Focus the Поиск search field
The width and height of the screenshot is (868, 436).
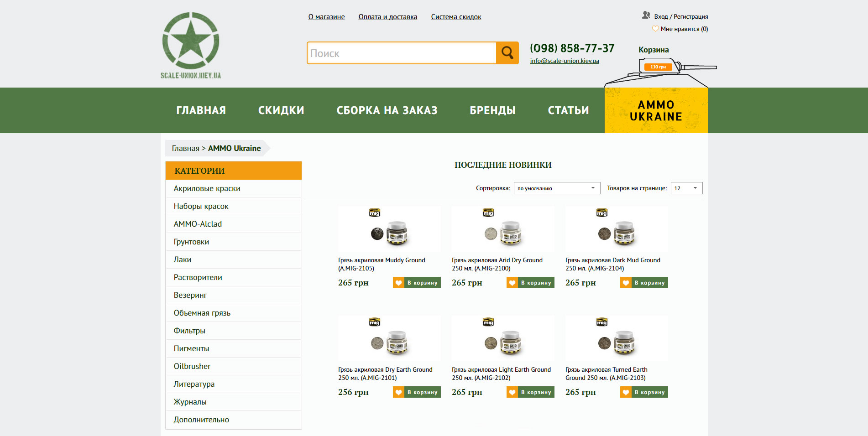(x=402, y=53)
